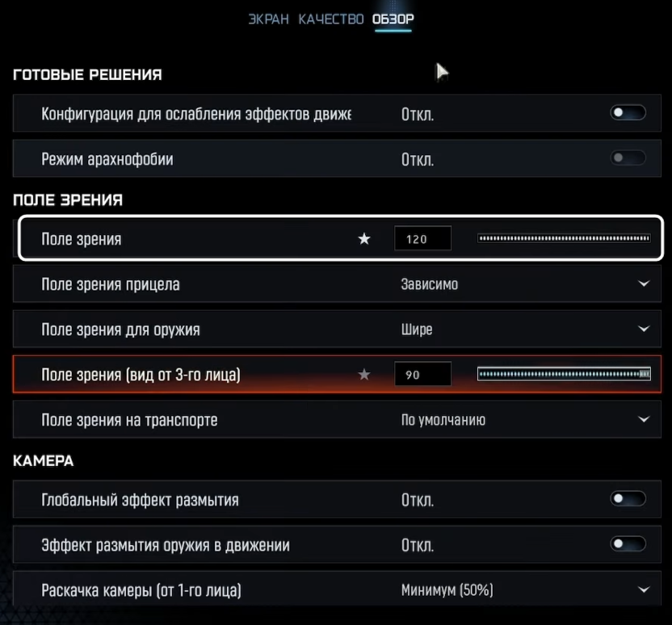The image size is (672, 625).
Task: Open the Поле зрения для оружия dropdown
Action: (x=644, y=329)
